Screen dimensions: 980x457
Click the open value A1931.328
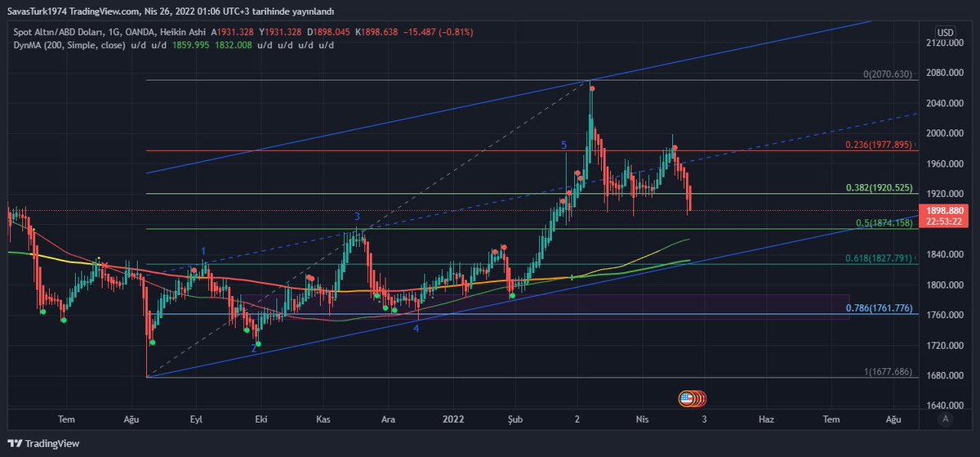point(232,32)
